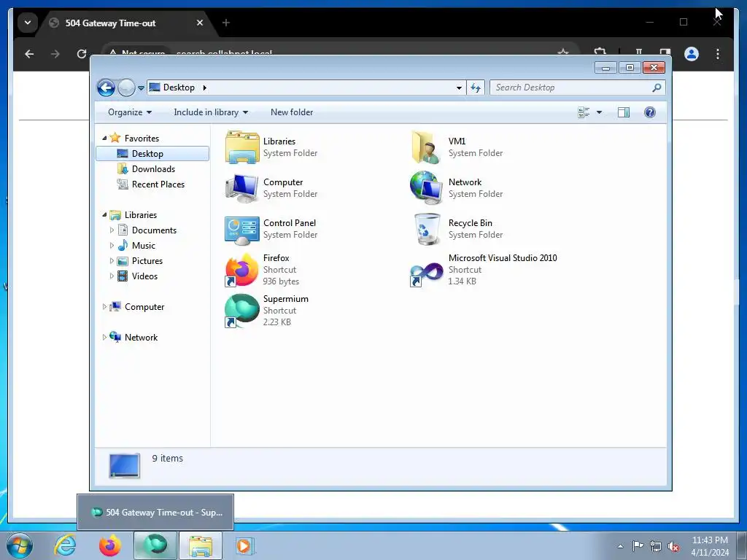This screenshot has width=747, height=560.
Task: Open Supermium three-dot menu
Action: click(x=718, y=54)
